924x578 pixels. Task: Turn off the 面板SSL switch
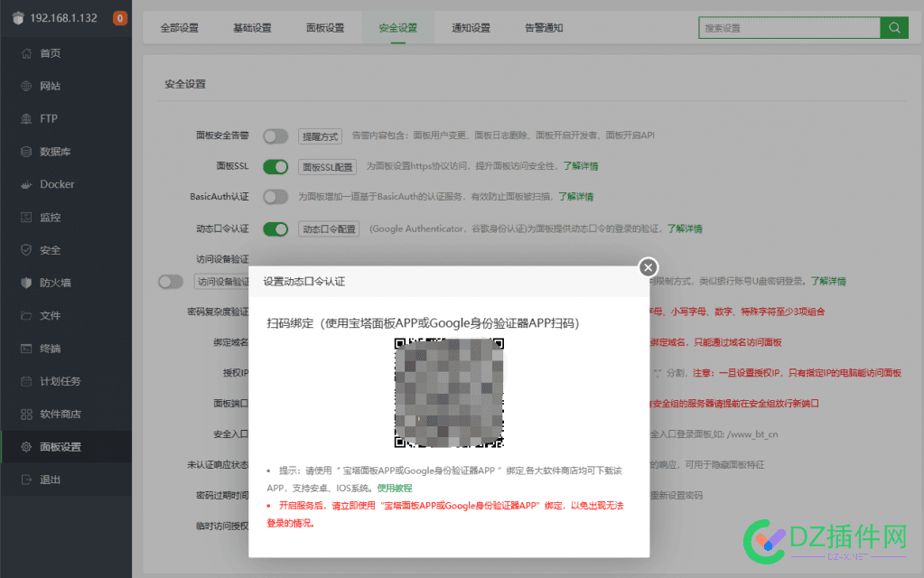tap(275, 167)
